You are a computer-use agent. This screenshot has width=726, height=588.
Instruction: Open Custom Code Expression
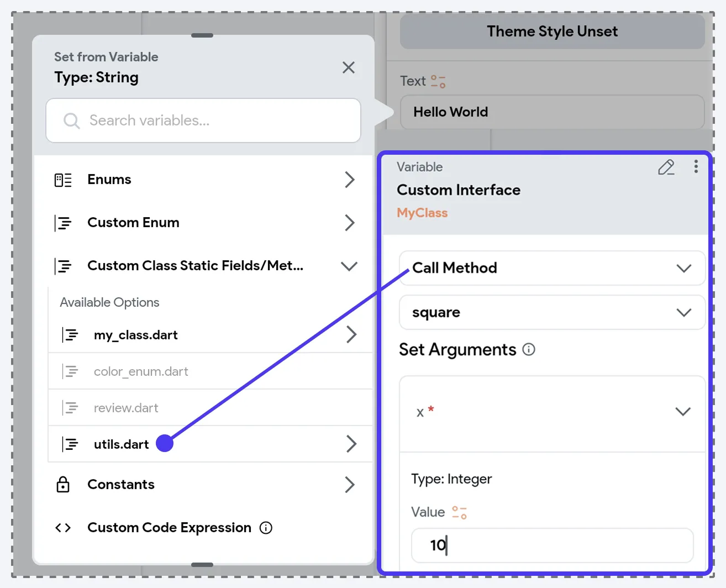point(203,528)
